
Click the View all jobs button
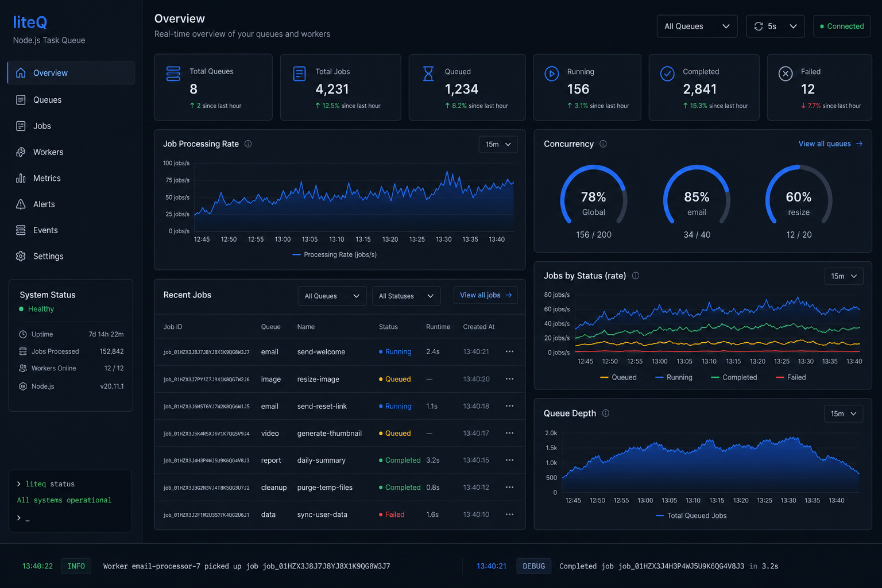pos(485,295)
